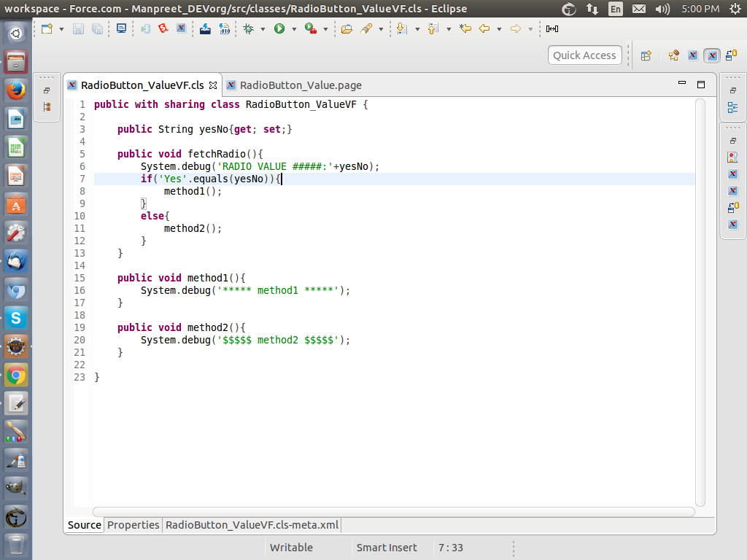The image size is (747, 560).
Task: Open the Outline view icon in right trim
Action: click(x=732, y=107)
